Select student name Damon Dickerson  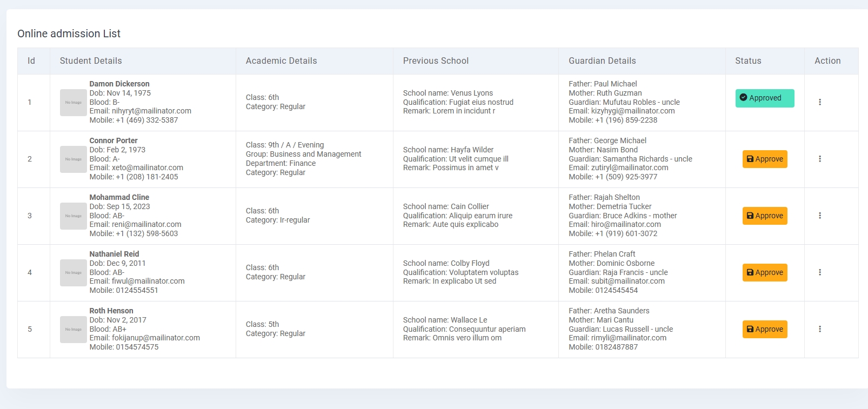[x=119, y=84]
